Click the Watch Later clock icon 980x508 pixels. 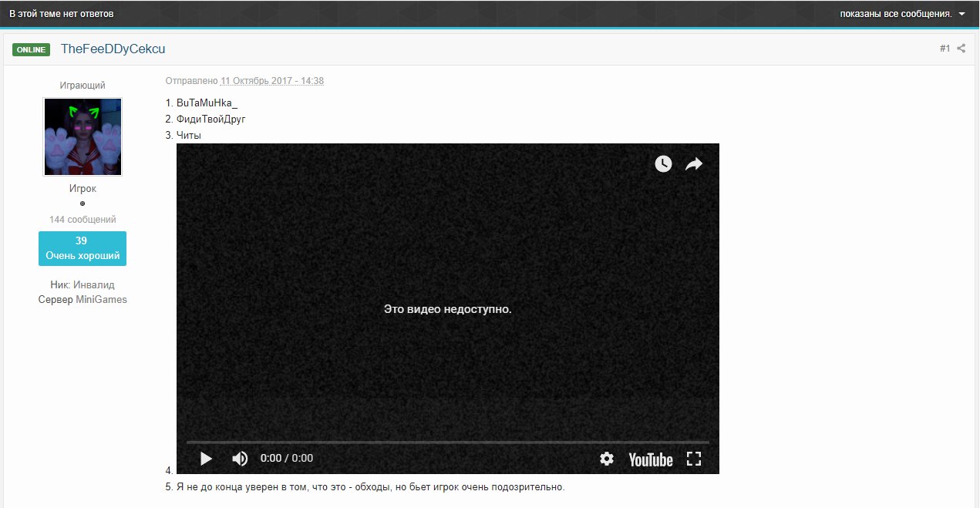(x=663, y=163)
